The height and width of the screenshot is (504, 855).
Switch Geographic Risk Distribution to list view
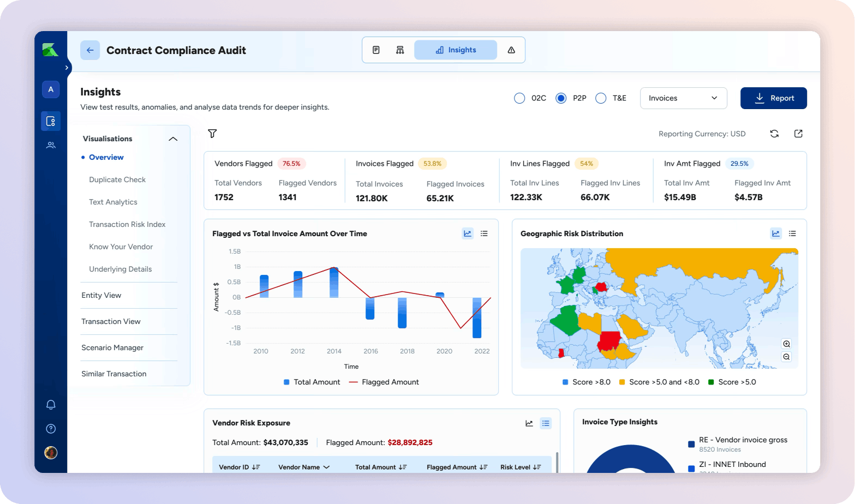[792, 233]
